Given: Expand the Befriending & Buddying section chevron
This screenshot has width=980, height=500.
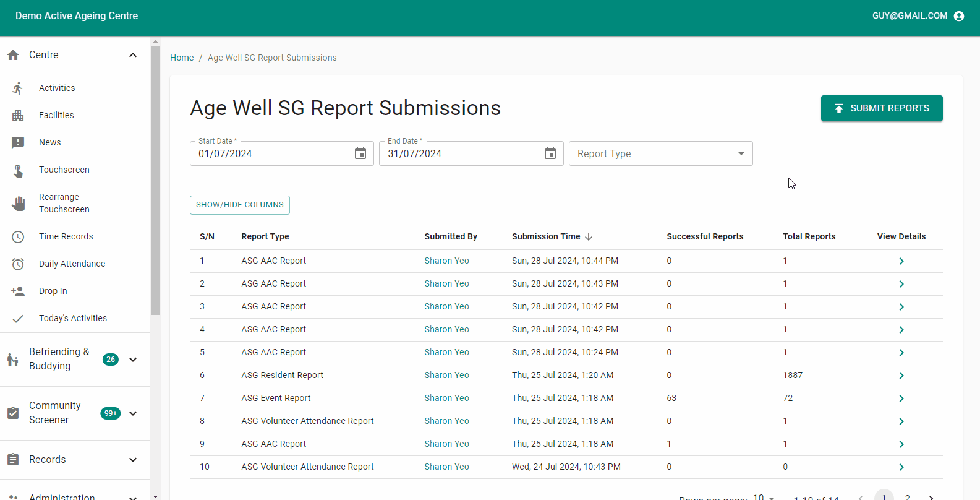Looking at the screenshot, I should (133, 360).
